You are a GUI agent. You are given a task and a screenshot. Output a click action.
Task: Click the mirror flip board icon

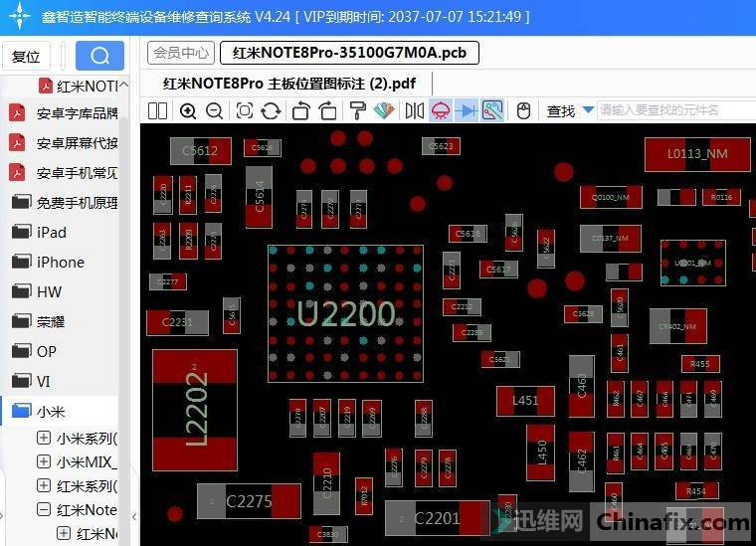point(414,110)
